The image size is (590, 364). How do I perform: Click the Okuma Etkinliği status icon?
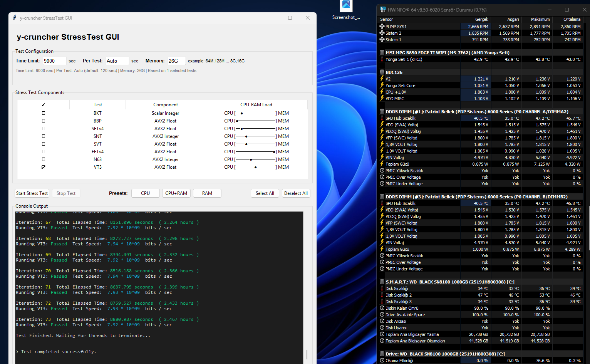(x=382, y=361)
